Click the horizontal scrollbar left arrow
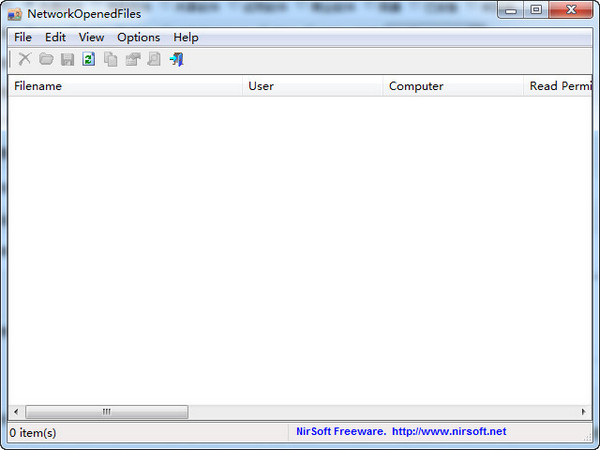The image size is (600, 450). click(x=16, y=412)
